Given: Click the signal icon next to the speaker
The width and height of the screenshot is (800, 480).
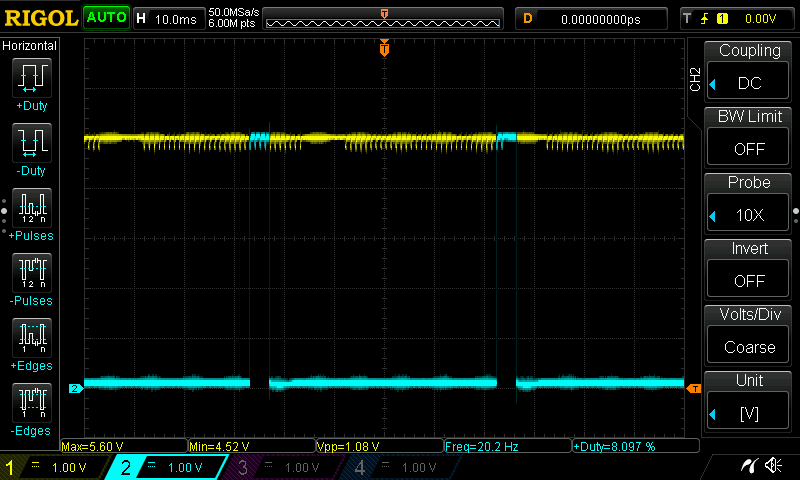Looking at the screenshot, I should [x=749, y=465].
